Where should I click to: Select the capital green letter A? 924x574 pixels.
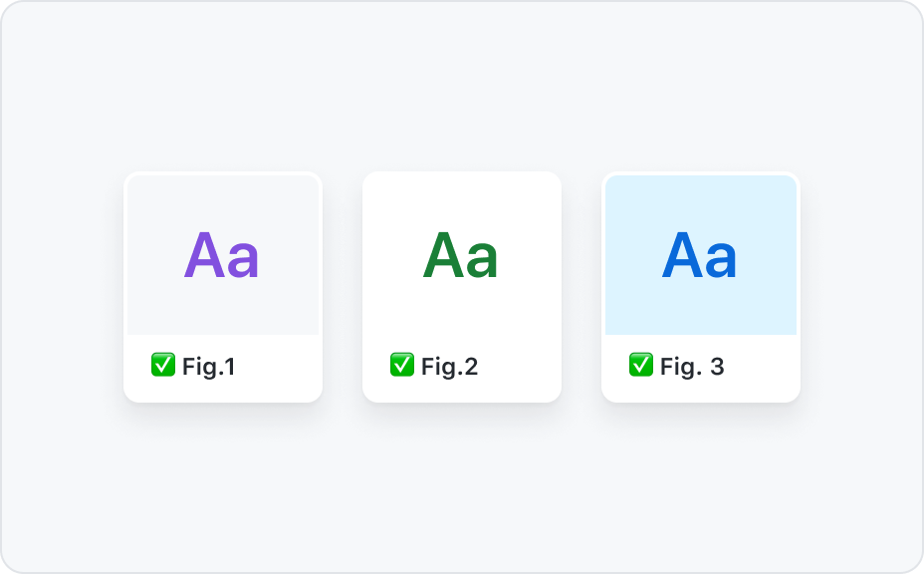pos(444,255)
